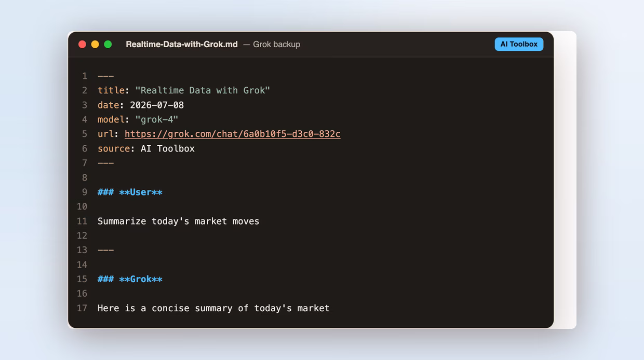This screenshot has height=360, width=644.
Task: Click line number 17 in the gutter
Action: click(82, 308)
